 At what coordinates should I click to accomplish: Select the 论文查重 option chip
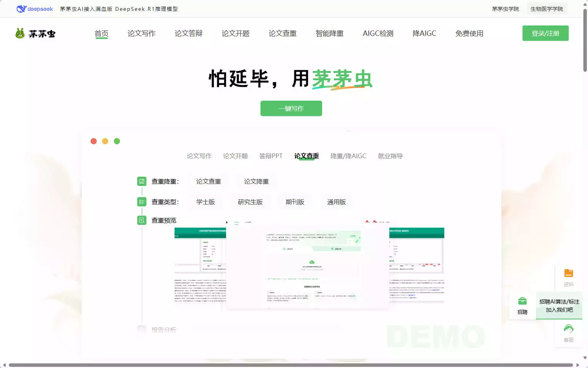(x=208, y=181)
